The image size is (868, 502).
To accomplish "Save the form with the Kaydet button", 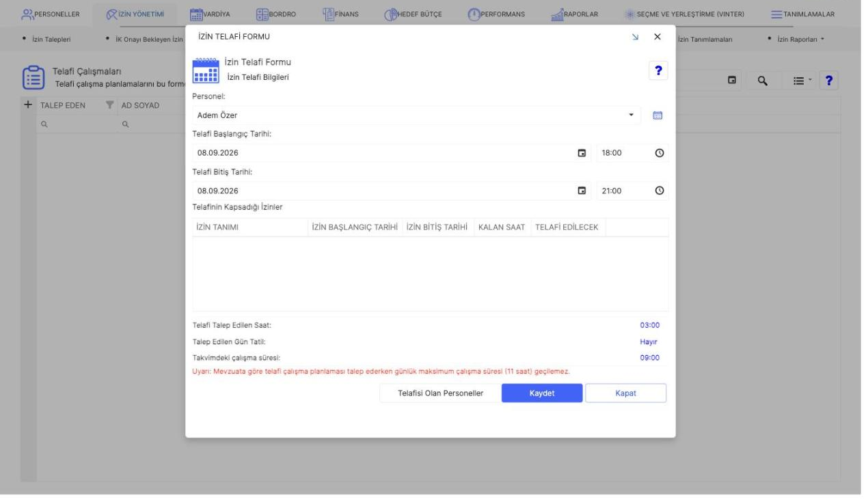I will (542, 393).
